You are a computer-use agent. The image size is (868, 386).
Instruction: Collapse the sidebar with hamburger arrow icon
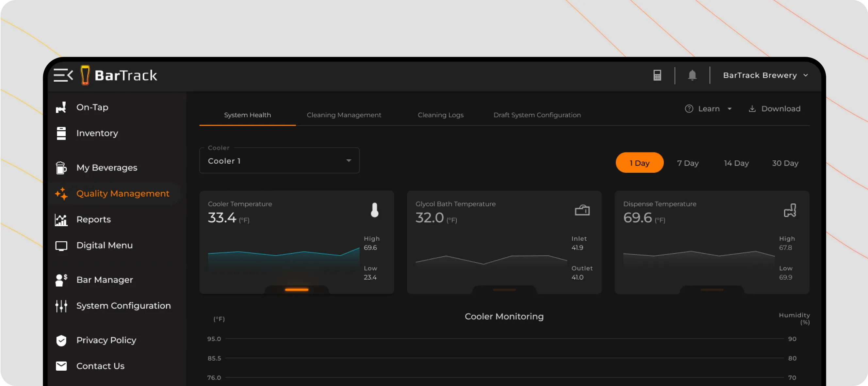(63, 75)
